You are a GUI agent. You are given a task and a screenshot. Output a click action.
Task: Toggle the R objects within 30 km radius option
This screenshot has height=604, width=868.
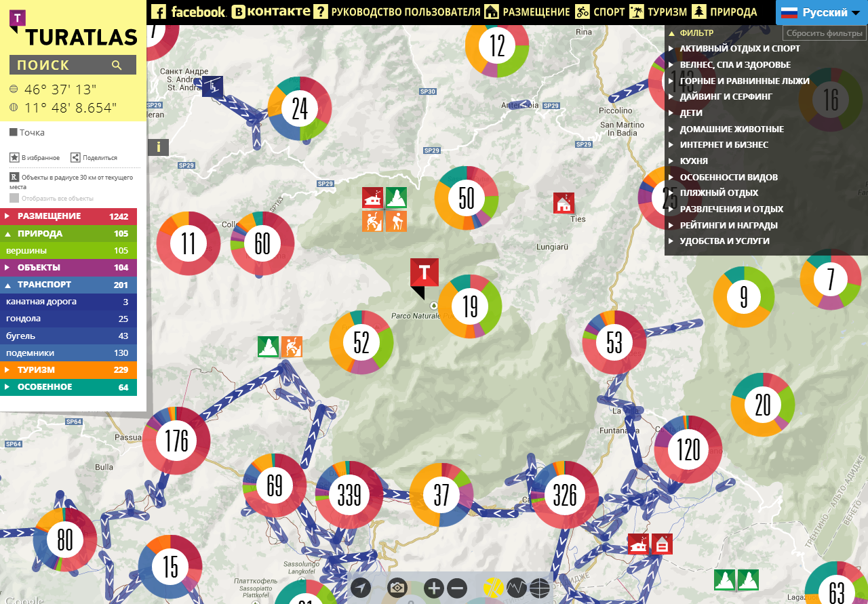point(14,177)
